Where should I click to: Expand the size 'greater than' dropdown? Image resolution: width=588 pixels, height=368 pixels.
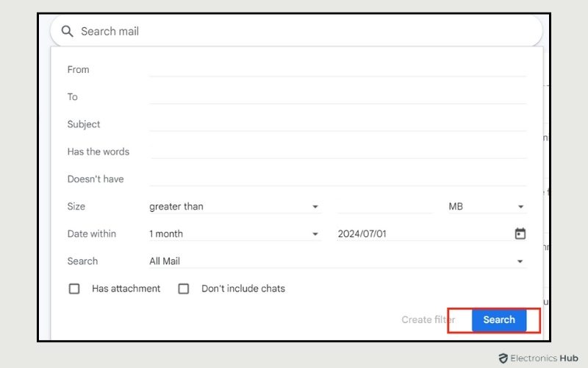(x=234, y=207)
